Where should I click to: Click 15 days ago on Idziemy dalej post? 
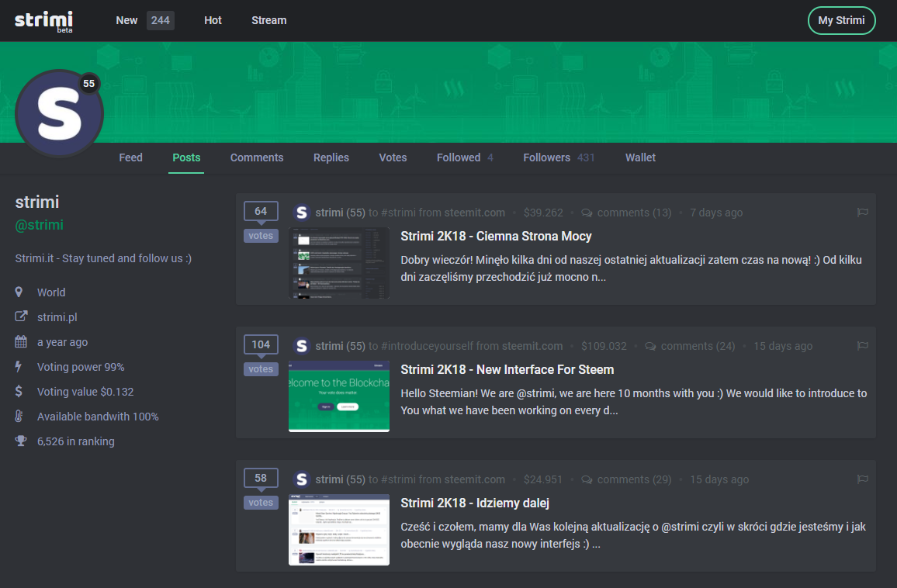pyautogui.click(x=719, y=479)
